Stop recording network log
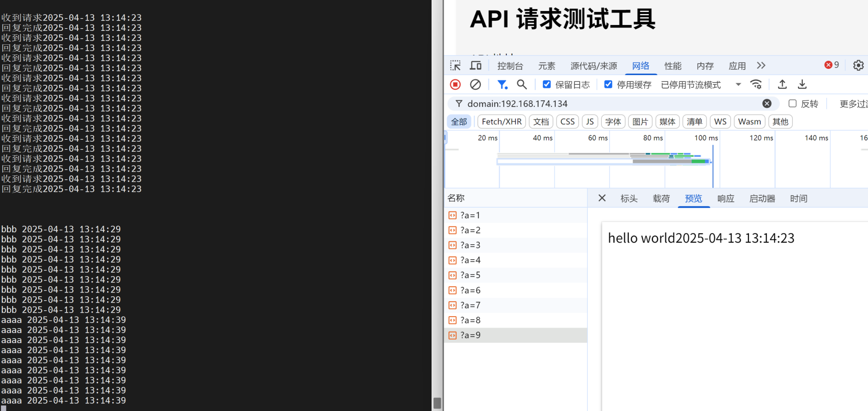868x411 pixels. (x=455, y=84)
